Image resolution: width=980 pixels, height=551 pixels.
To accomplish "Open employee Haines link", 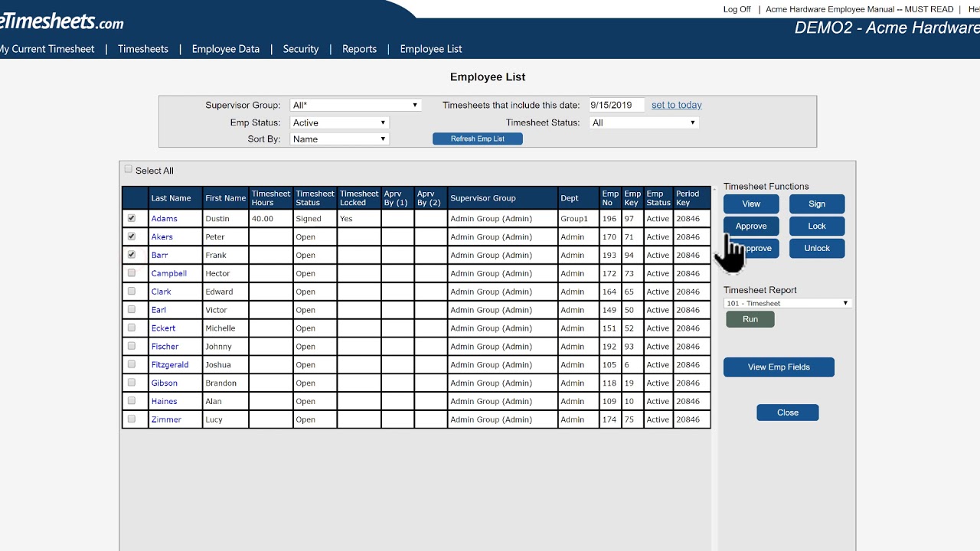I will click(x=164, y=402).
